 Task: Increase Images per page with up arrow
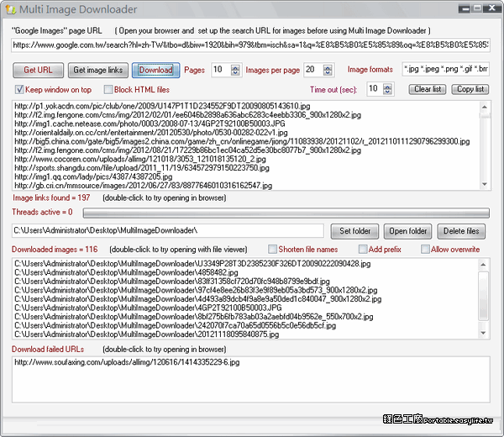(x=328, y=67)
